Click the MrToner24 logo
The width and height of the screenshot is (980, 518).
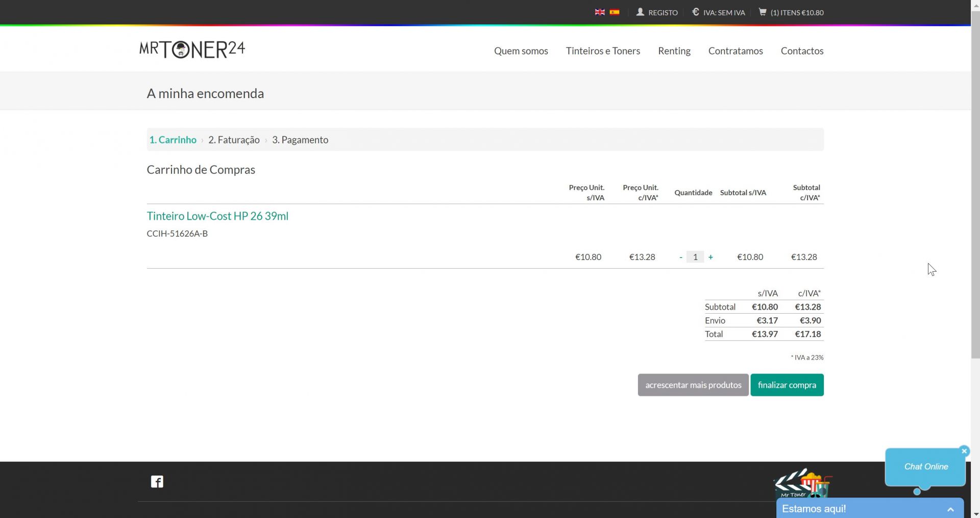pyautogui.click(x=192, y=50)
